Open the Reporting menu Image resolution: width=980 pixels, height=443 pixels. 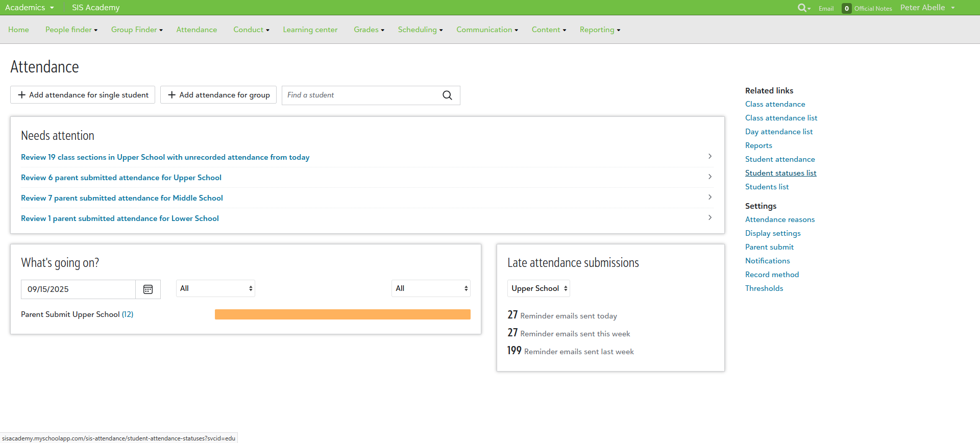coord(600,30)
